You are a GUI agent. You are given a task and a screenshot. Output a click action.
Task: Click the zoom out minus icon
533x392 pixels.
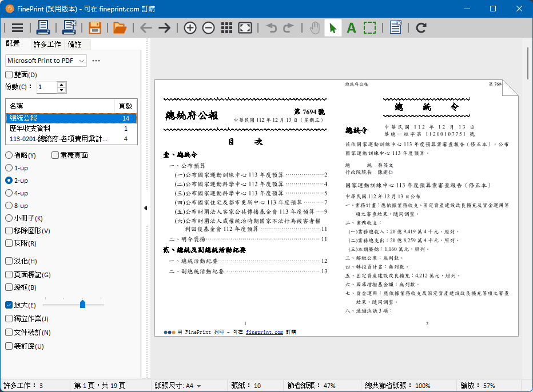point(208,27)
